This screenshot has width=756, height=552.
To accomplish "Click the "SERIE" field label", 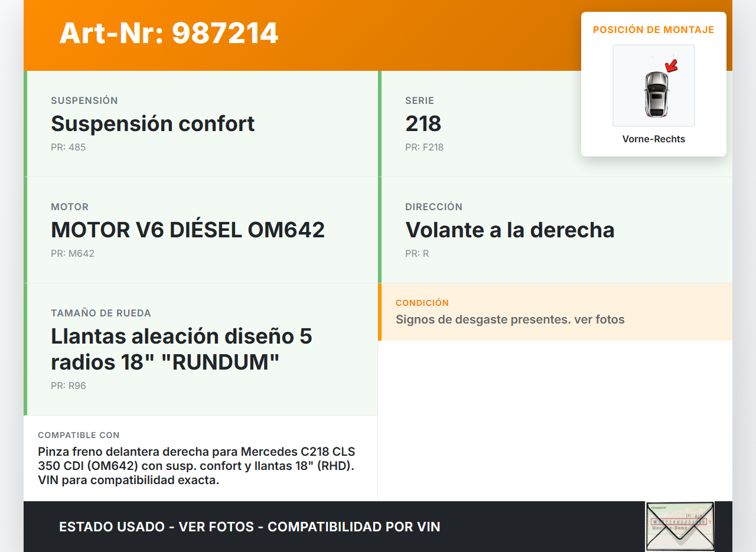I will coord(420,100).
